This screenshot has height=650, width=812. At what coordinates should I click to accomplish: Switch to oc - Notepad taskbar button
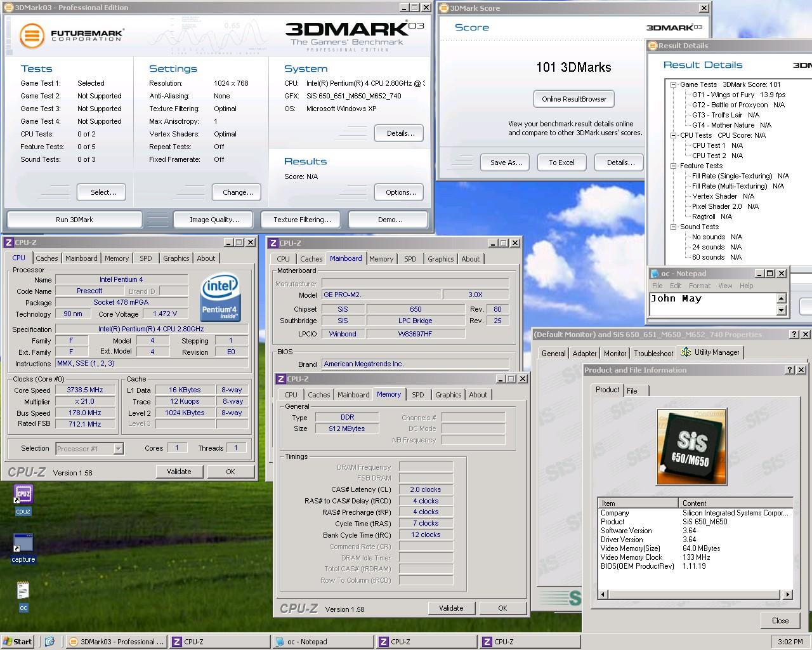[322, 642]
